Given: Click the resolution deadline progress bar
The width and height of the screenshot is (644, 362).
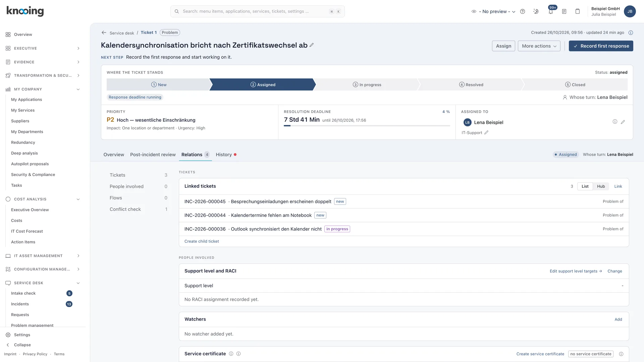Looking at the screenshot, I should click(367, 126).
